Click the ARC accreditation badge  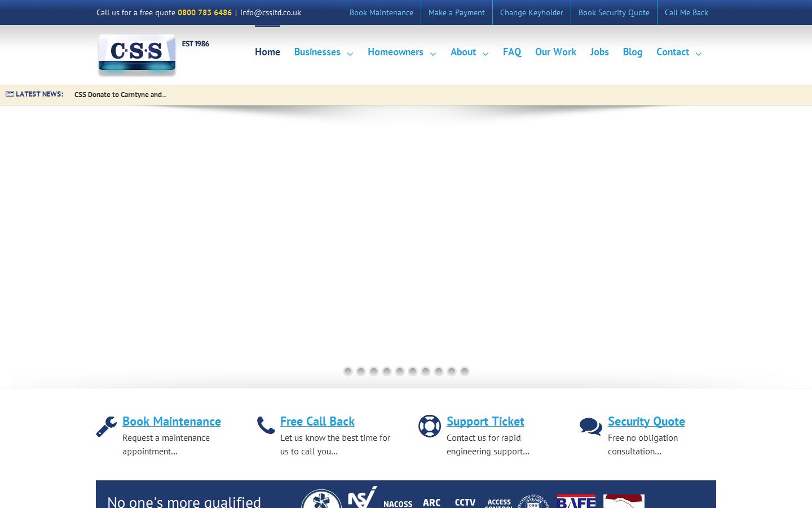[431, 502]
